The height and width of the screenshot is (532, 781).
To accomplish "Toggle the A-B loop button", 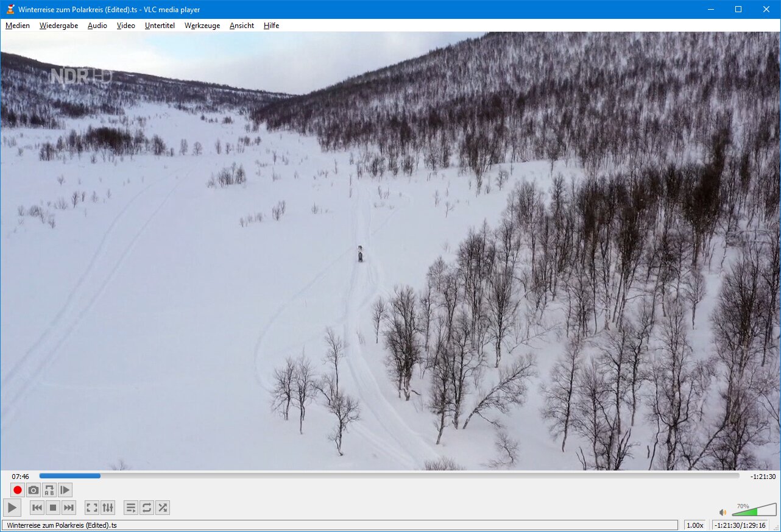I will [x=49, y=490].
